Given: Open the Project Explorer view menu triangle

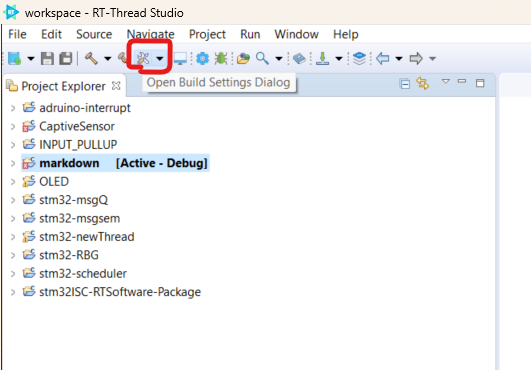Looking at the screenshot, I should pyautogui.click(x=446, y=81).
